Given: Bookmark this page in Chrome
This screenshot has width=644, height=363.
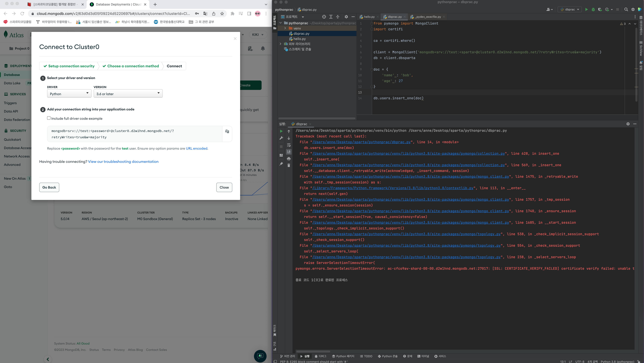Looking at the screenshot, I should click(x=222, y=14).
